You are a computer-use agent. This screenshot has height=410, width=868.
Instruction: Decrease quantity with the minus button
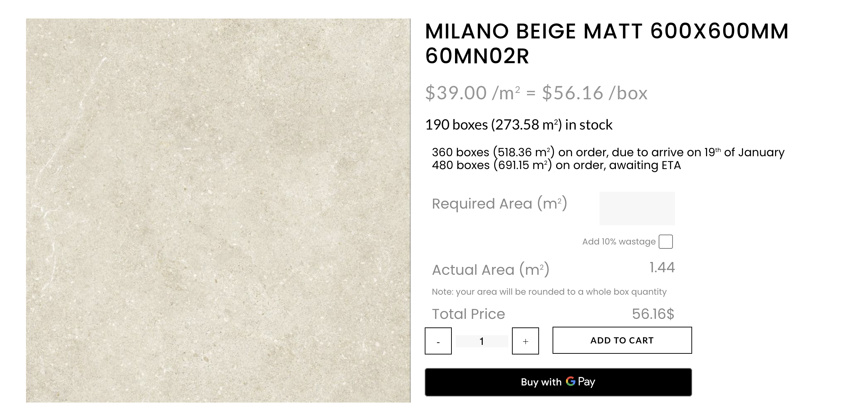[x=438, y=341]
